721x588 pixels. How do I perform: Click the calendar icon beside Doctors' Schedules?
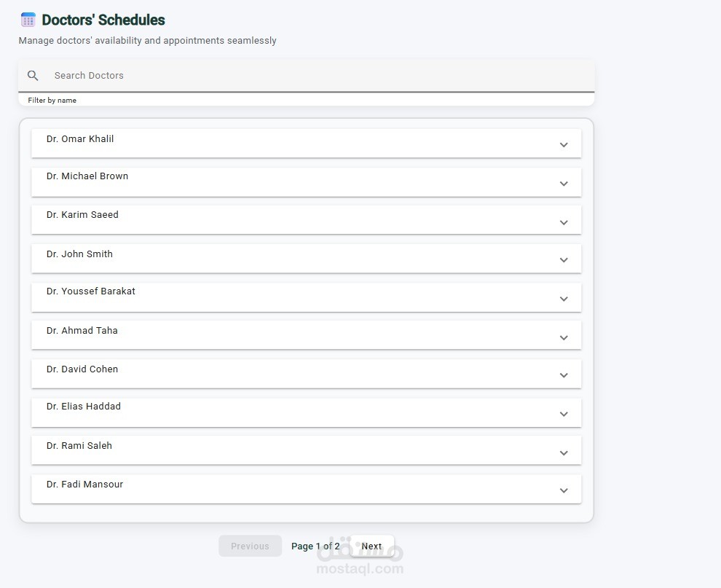[x=28, y=20]
